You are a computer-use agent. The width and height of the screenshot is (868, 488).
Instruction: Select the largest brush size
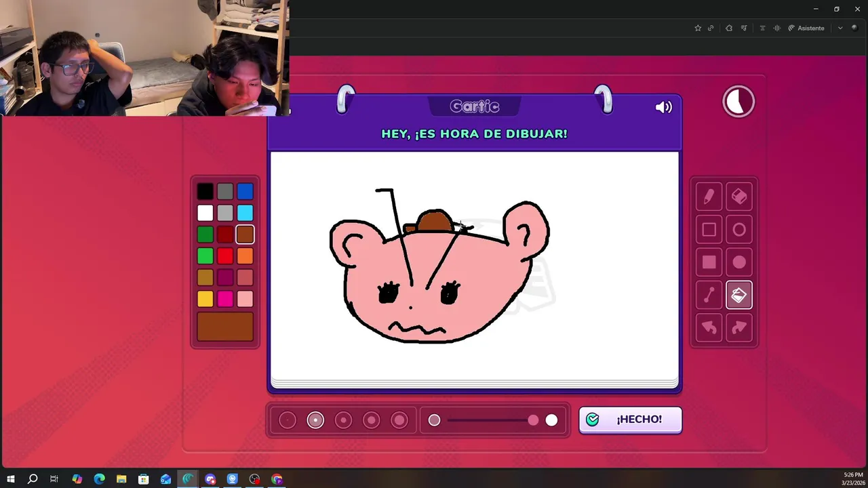[399, 420]
